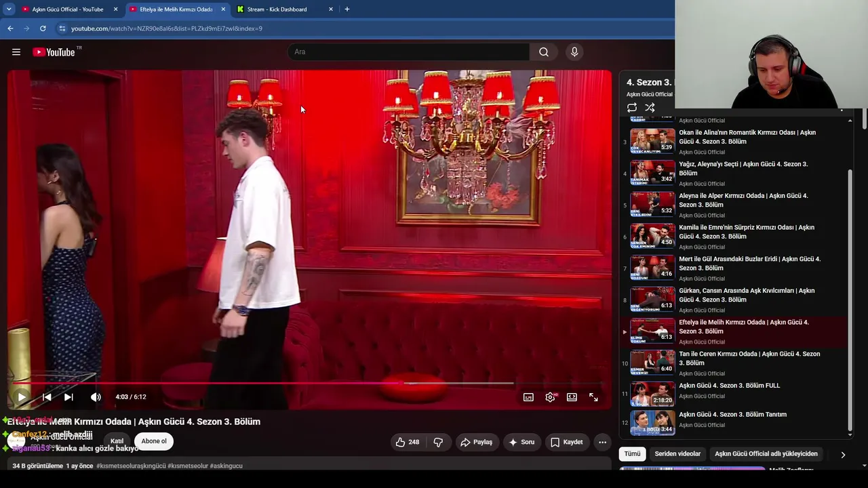Type in the Ara search field
Viewport: 868px width, 488px height.
pyautogui.click(x=410, y=52)
